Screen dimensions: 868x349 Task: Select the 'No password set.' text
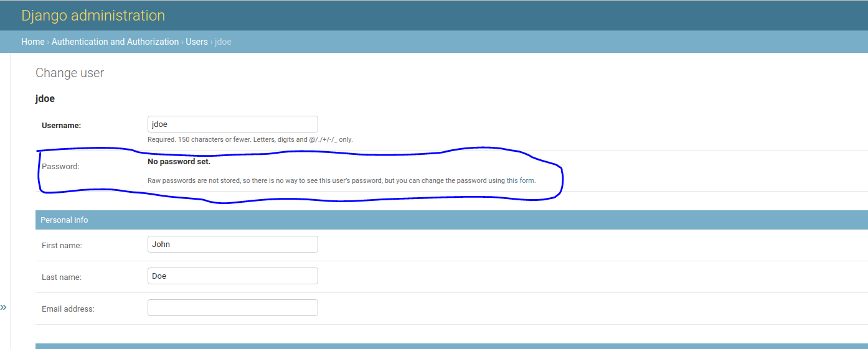[179, 162]
